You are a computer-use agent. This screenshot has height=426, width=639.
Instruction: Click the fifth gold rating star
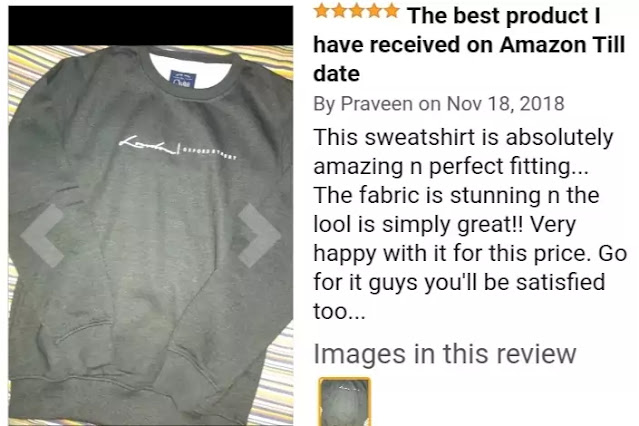(392, 11)
